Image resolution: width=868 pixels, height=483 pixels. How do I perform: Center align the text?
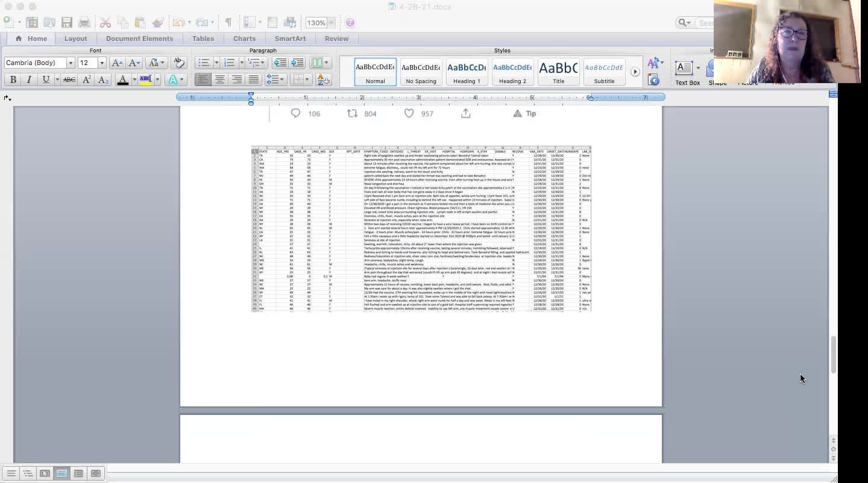coord(220,79)
